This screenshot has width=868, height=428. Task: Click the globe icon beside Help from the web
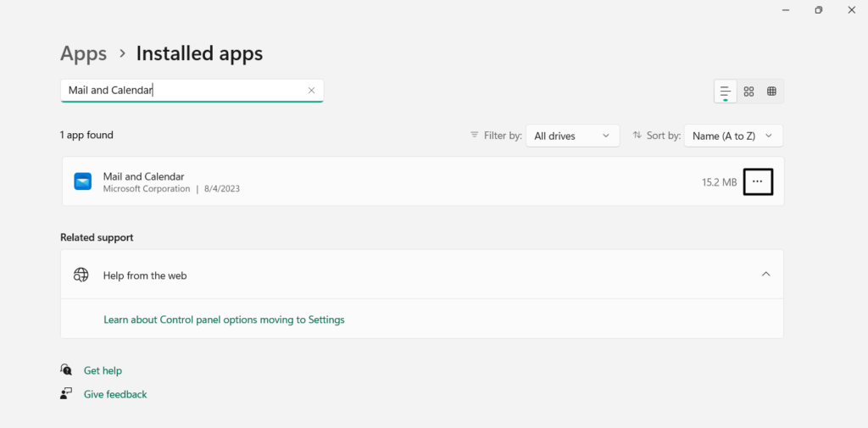point(81,275)
